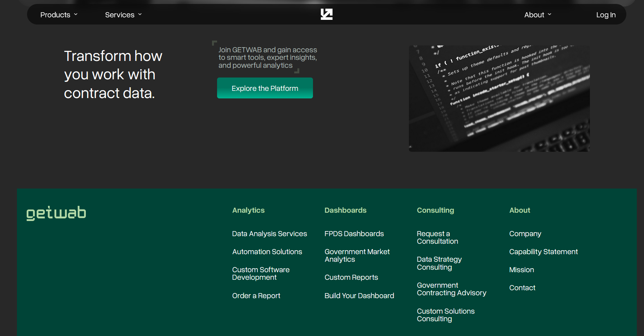Image resolution: width=644 pixels, height=336 pixels.
Task: Go to Custom Software Development
Action: tap(261, 274)
